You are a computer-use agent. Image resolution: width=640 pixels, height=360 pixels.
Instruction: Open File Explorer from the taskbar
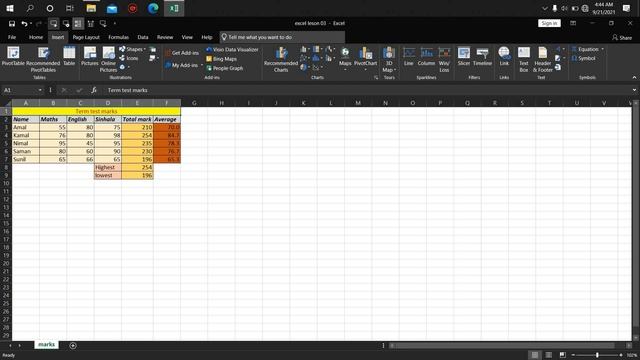91,8
